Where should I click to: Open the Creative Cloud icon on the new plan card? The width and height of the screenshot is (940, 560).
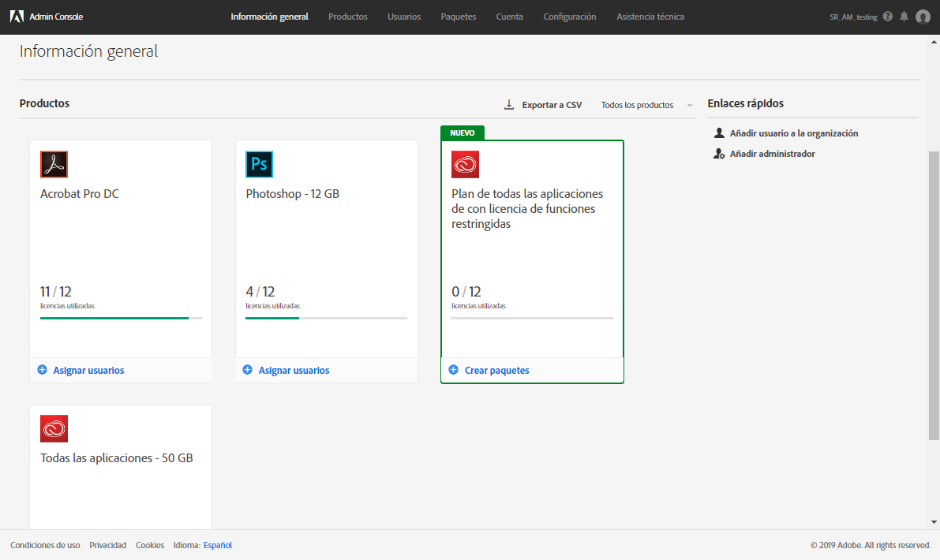465,164
